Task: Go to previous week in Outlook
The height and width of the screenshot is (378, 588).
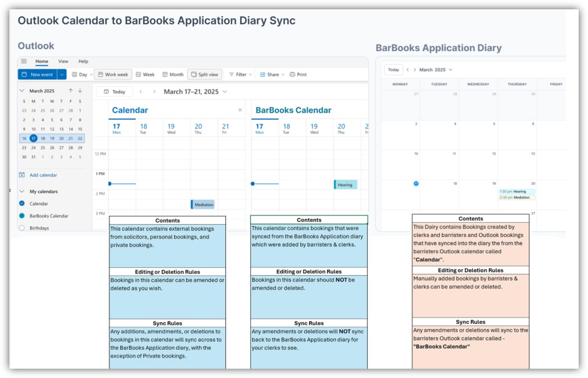Action: [x=141, y=92]
